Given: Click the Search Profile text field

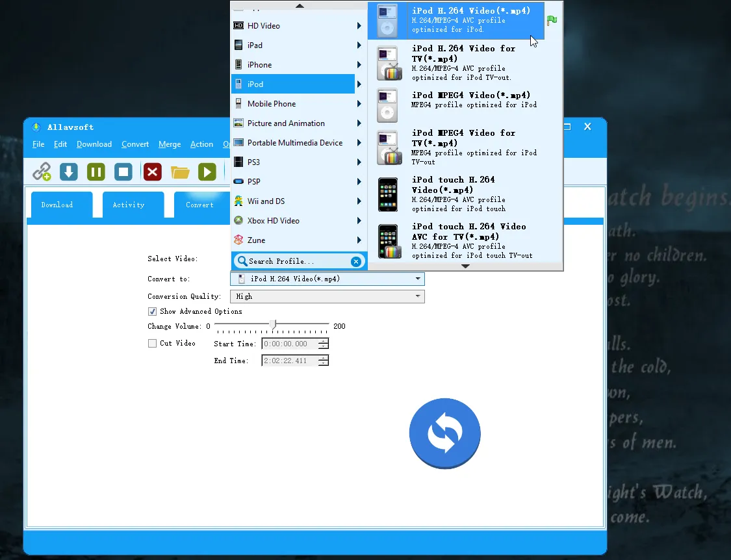Looking at the screenshot, I should (x=299, y=261).
